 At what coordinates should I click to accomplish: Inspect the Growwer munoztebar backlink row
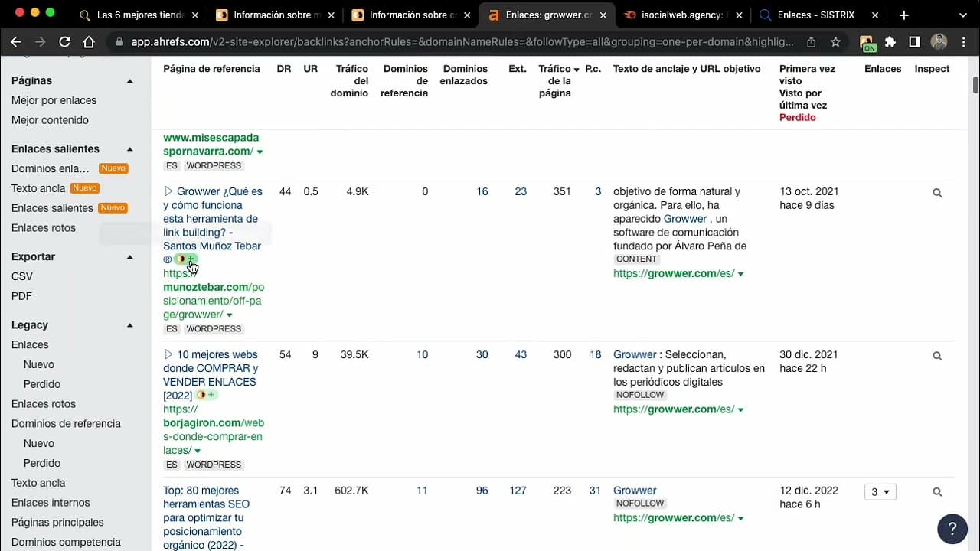tap(937, 193)
